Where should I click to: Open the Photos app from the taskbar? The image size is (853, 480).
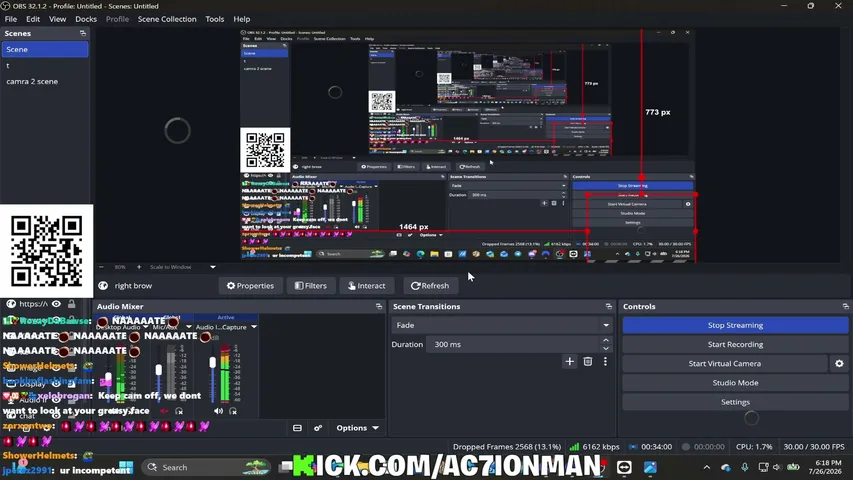point(650,467)
